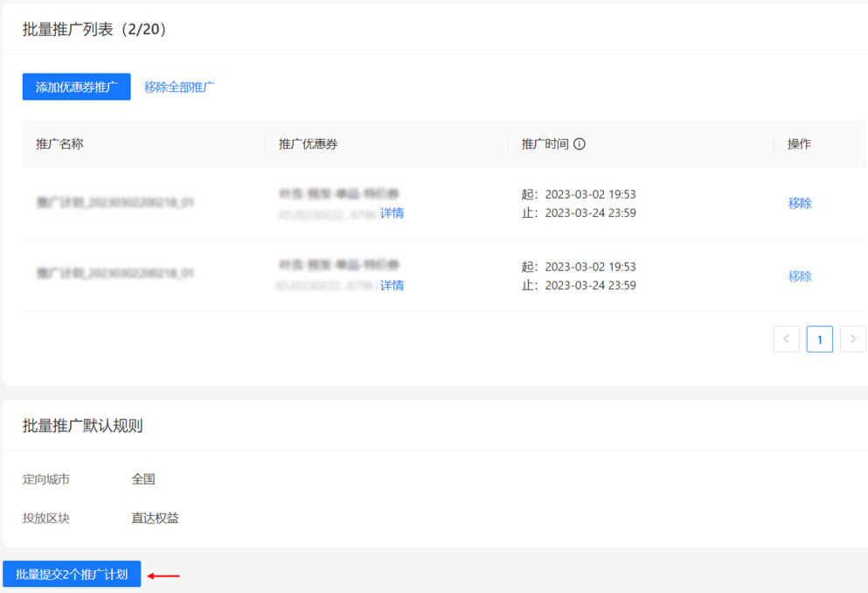
Task: Click the 定向城市 label
Action: click(x=46, y=479)
